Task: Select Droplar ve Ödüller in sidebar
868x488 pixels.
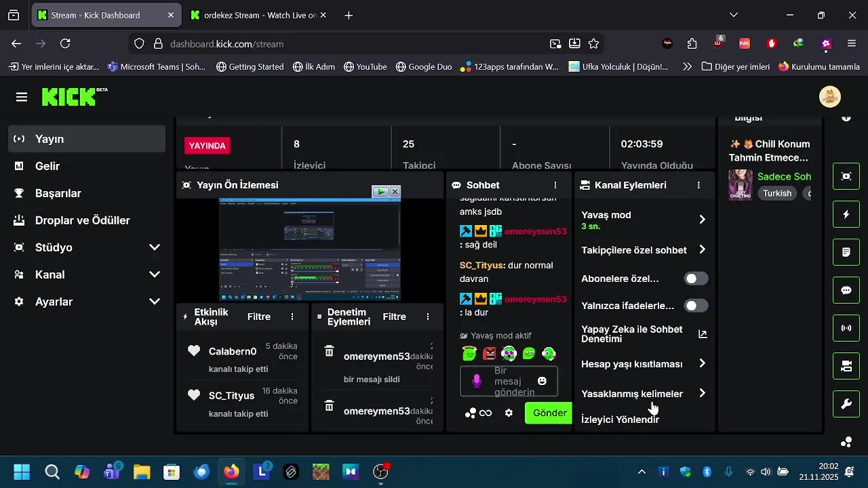Action: (x=87, y=220)
